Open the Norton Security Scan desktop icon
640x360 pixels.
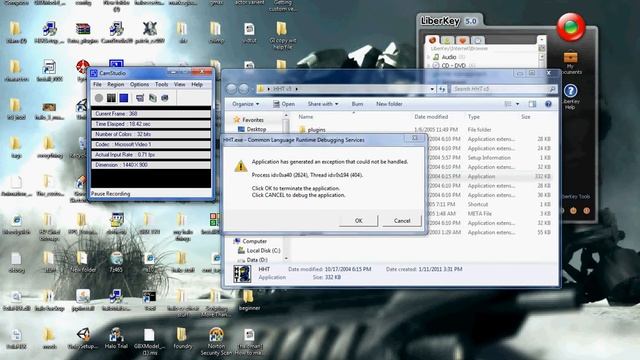[216, 341]
